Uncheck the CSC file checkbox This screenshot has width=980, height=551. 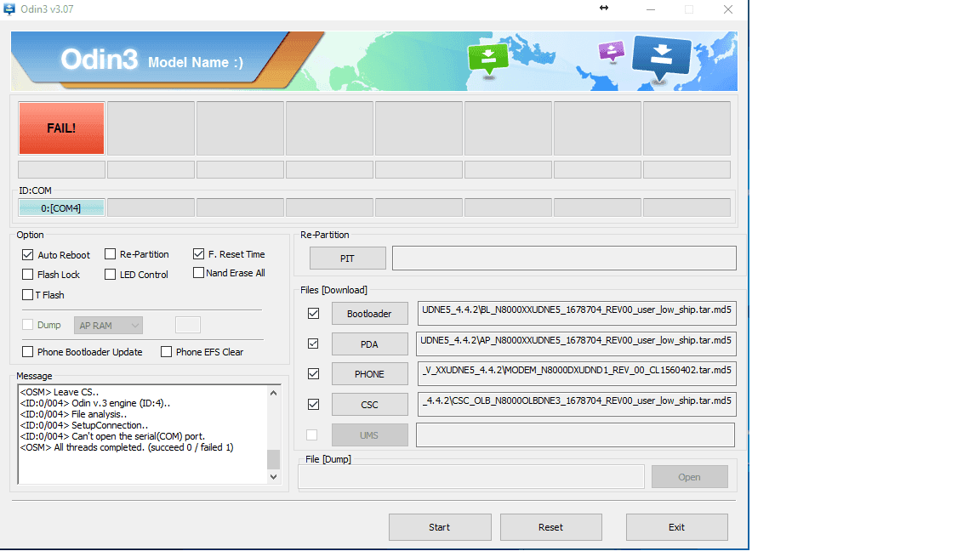click(314, 404)
